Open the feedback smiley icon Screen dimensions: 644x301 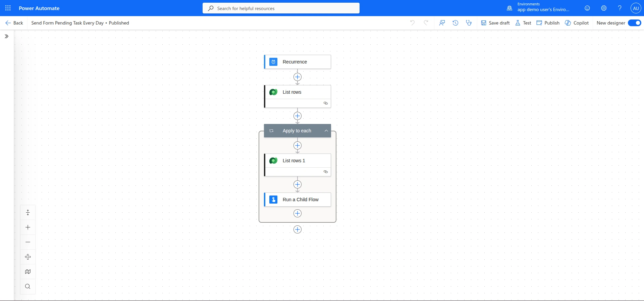pyautogui.click(x=587, y=8)
